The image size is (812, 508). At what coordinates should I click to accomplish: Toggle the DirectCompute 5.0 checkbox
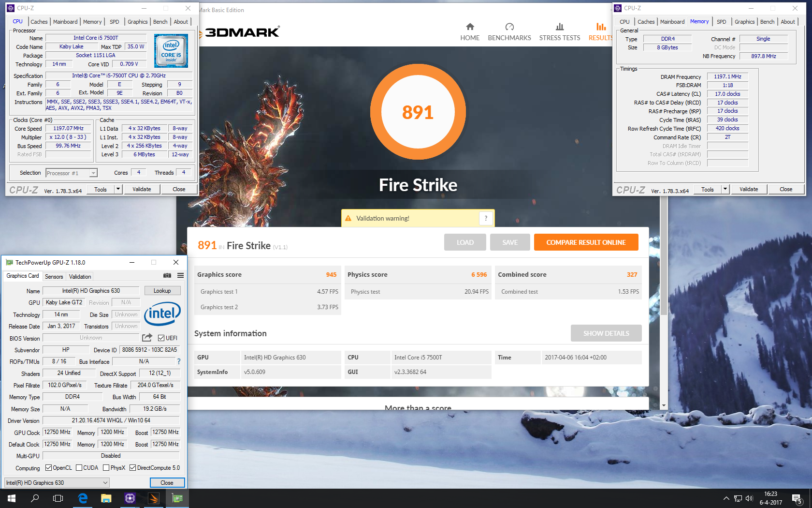pyautogui.click(x=132, y=468)
